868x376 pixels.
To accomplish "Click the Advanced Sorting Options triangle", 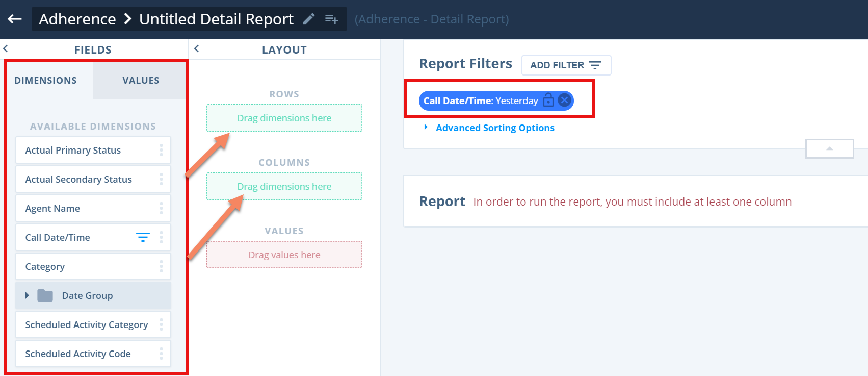I will 426,127.
